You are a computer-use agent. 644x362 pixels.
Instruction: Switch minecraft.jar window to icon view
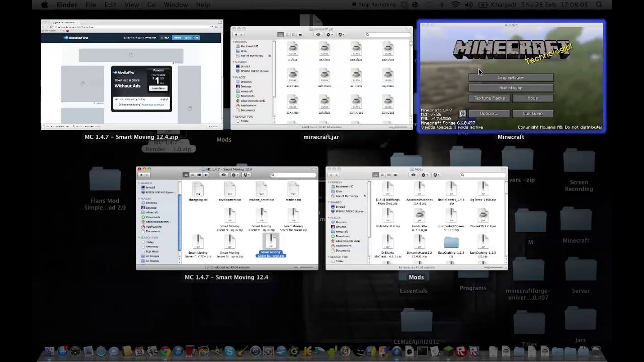(281, 35)
